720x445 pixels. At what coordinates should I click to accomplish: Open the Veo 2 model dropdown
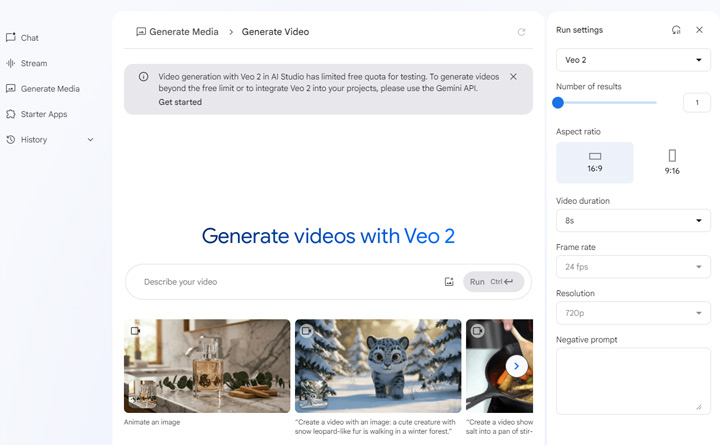pyautogui.click(x=633, y=60)
